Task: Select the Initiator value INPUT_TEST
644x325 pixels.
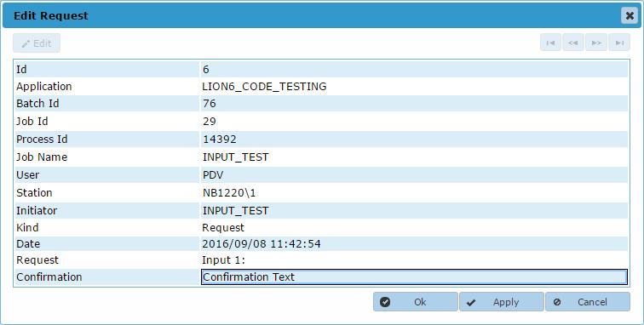Action: [x=235, y=211]
